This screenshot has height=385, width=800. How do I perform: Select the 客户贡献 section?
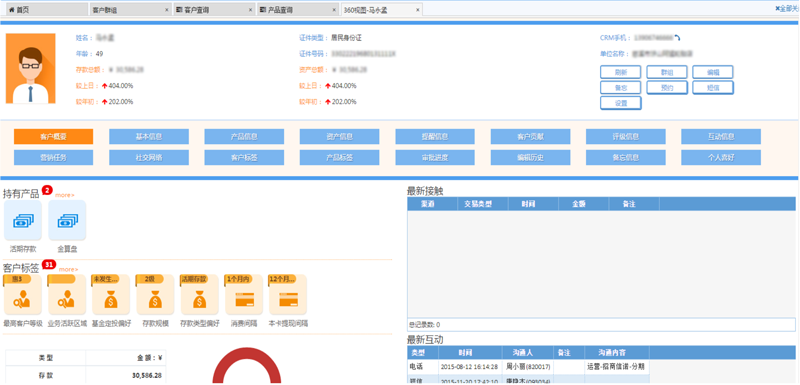pyautogui.click(x=530, y=137)
